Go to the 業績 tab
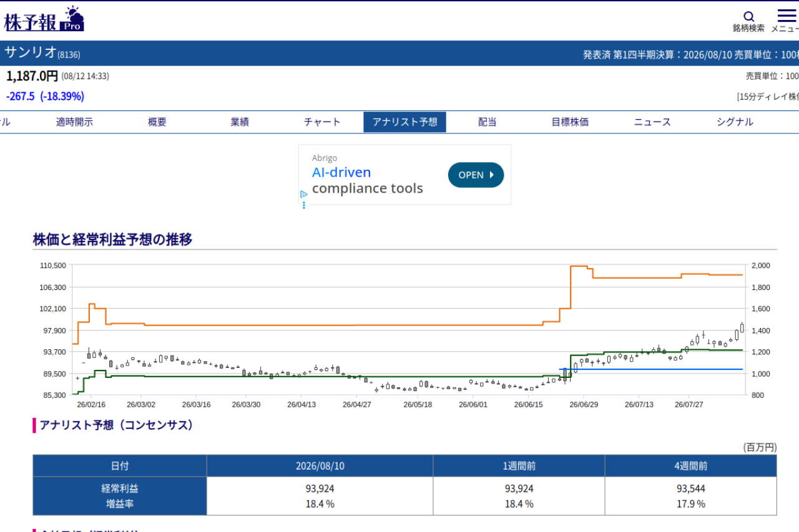 point(240,122)
